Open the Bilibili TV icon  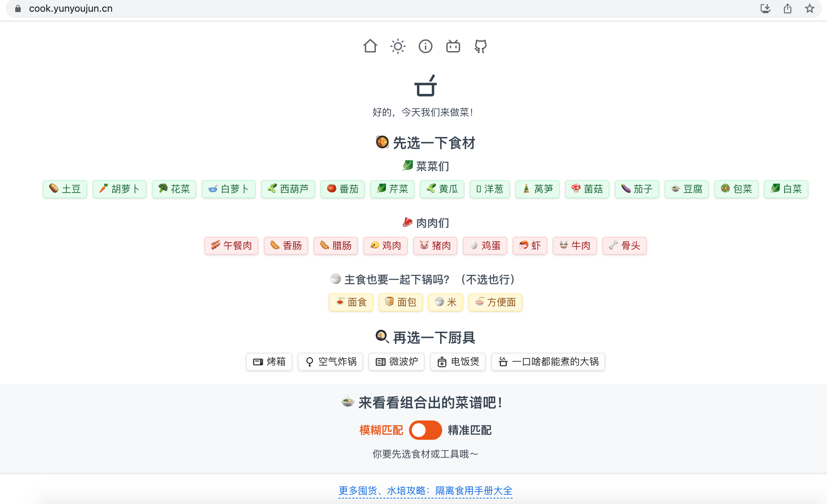tap(453, 46)
